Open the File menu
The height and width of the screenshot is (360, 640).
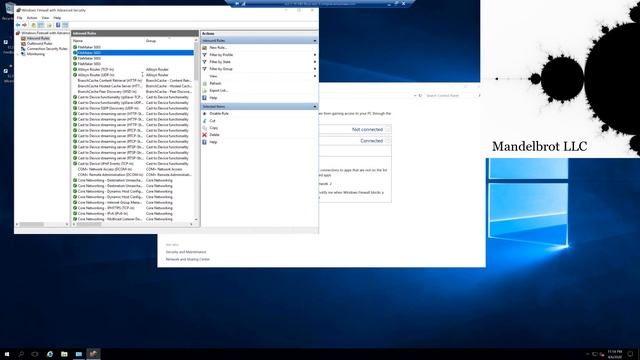pos(19,18)
